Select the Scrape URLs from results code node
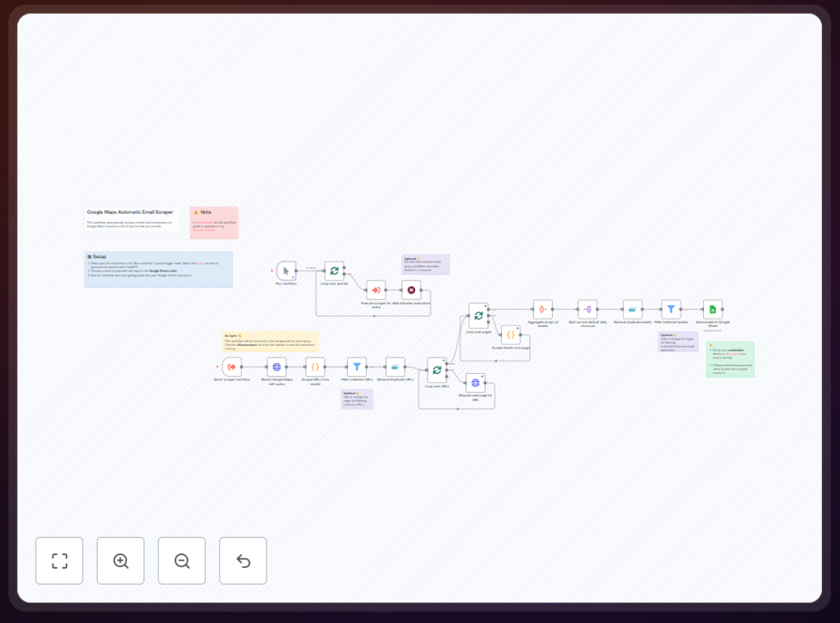The height and width of the screenshot is (623, 840). pos(315,367)
